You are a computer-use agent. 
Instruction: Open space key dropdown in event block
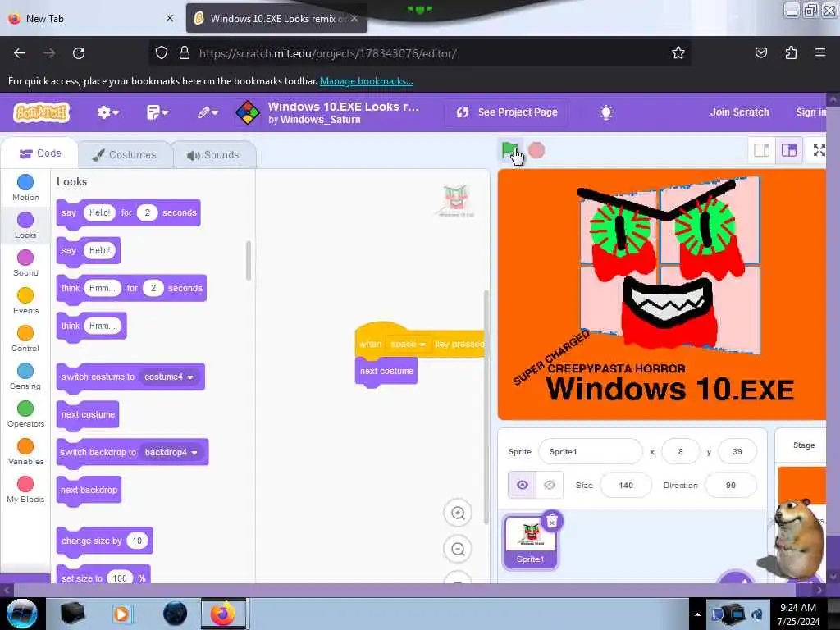pyautogui.click(x=408, y=344)
